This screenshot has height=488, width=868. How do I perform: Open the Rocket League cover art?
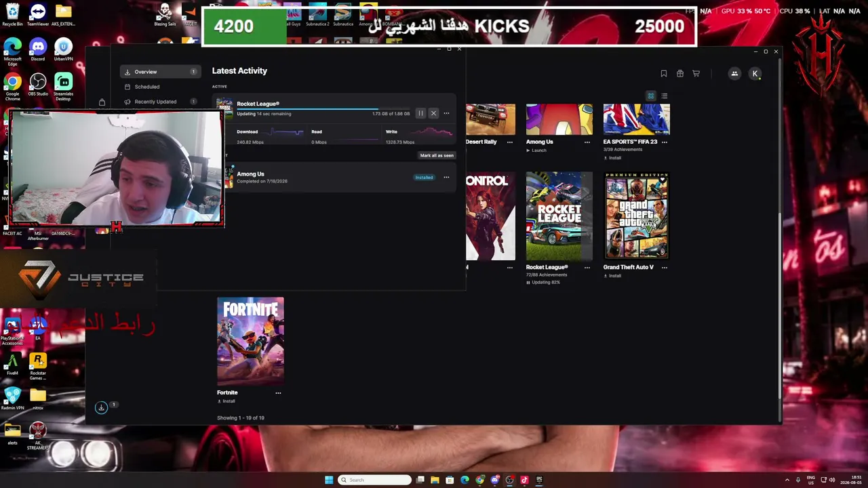559,216
